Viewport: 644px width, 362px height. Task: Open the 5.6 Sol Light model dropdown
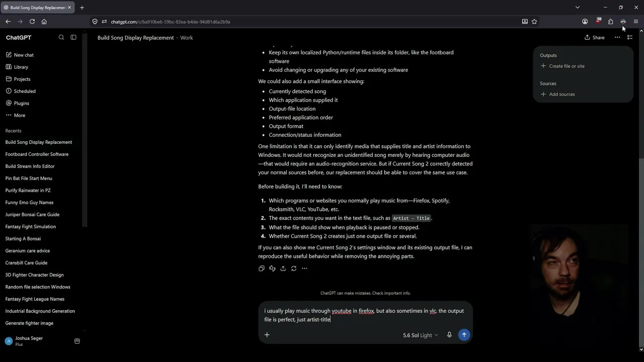[x=420, y=335]
